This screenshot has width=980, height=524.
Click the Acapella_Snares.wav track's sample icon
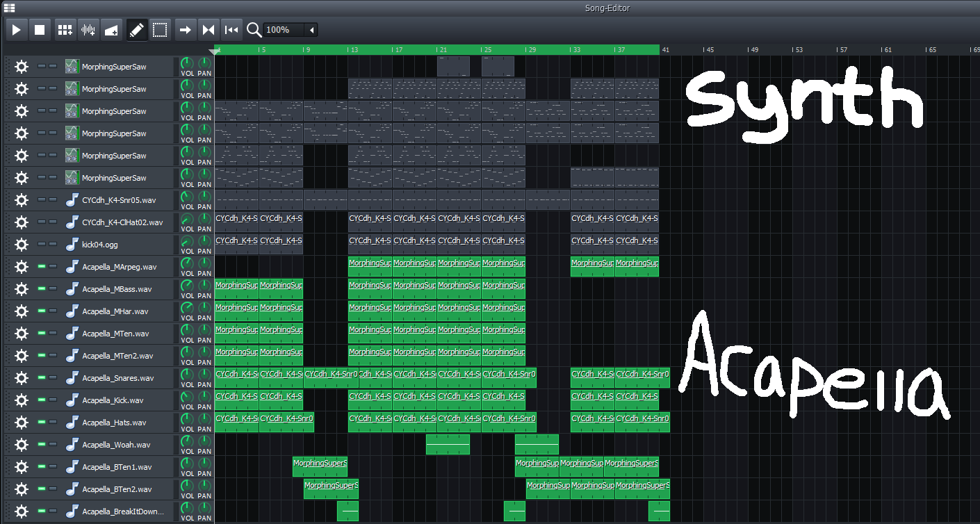point(72,378)
